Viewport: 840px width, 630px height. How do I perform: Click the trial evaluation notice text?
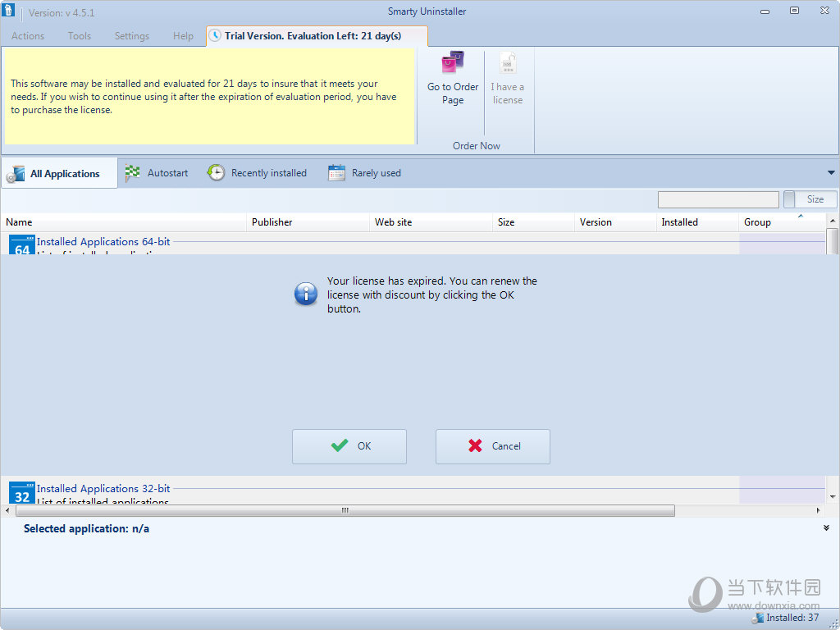click(x=203, y=97)
